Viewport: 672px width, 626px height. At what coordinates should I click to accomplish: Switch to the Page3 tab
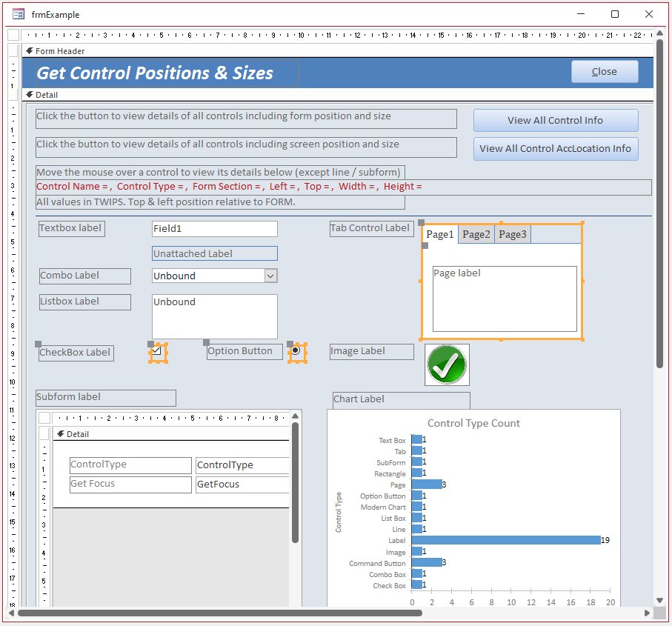[x=513, y=234]
